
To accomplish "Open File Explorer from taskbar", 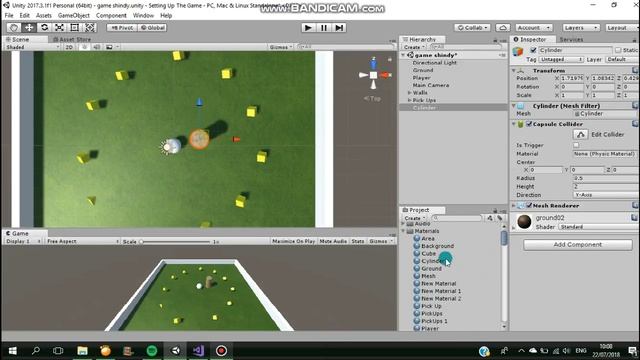I will pos(82,351).
